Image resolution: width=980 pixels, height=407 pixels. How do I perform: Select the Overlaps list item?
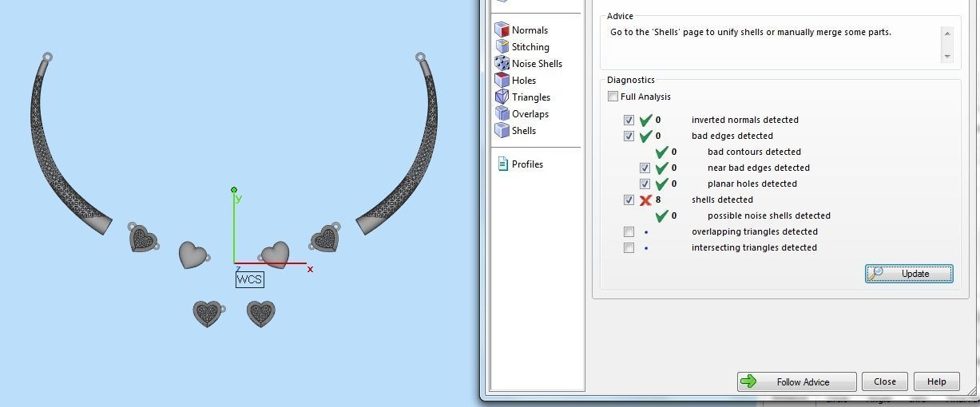[530, 114]
